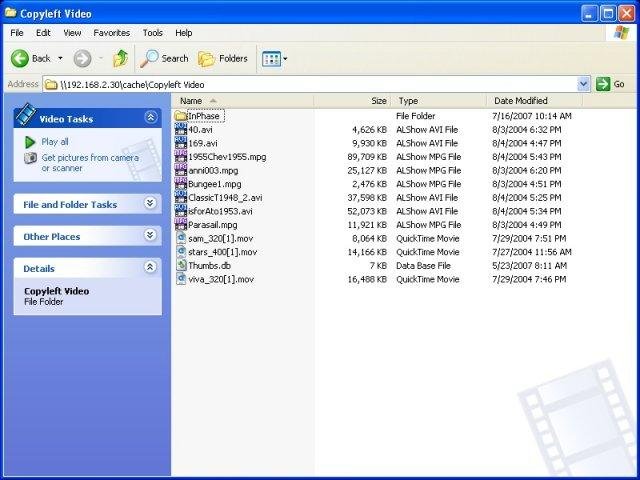The image size is (640, 480).
Task: Toggle the Folders pane button
Action: 223,59
